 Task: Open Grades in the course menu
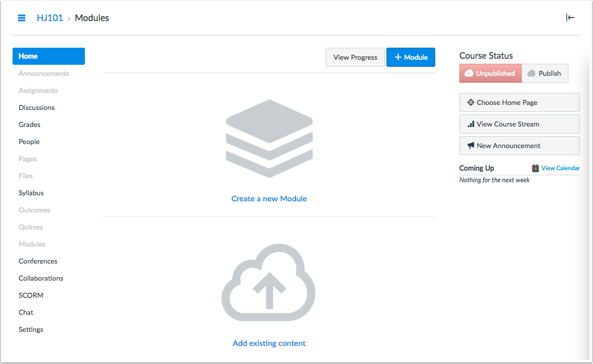[30, 125]
